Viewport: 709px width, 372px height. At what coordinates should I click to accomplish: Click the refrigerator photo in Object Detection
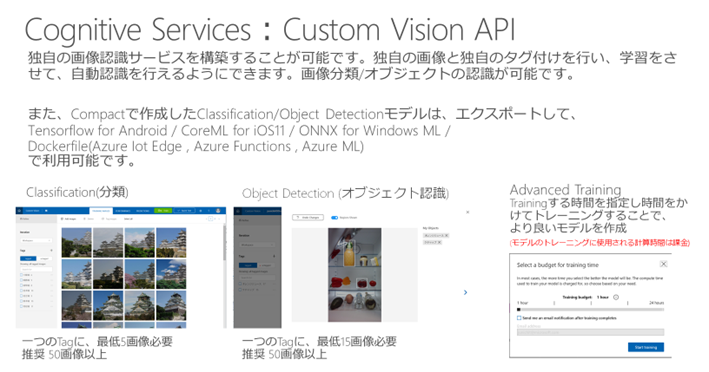pos(354,275)
